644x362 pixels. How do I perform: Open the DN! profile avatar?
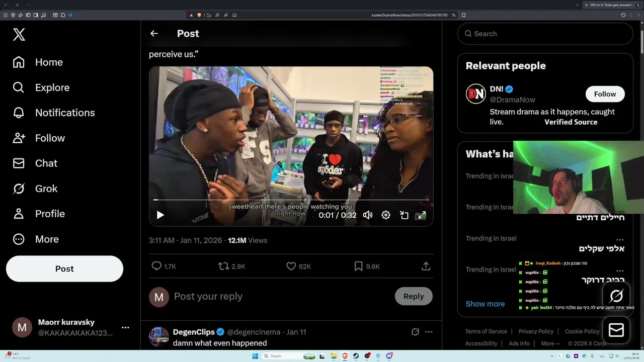pyautogui.click(x=475, y=94)
